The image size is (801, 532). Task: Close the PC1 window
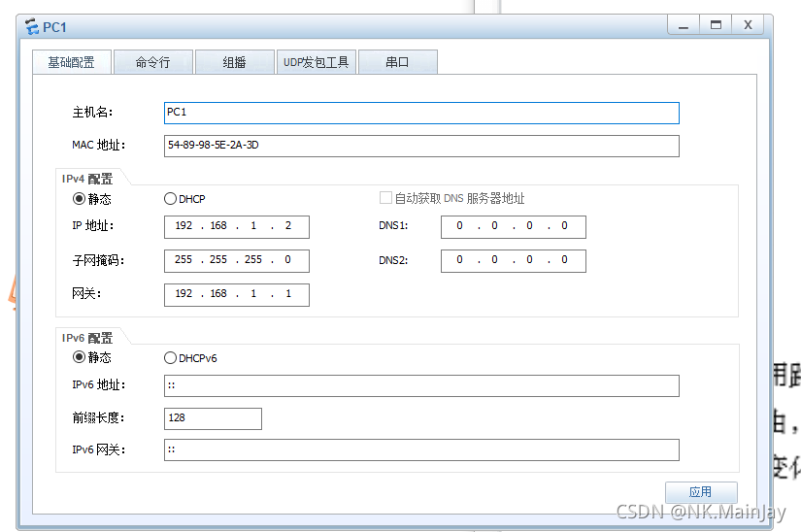pos(748,25)
